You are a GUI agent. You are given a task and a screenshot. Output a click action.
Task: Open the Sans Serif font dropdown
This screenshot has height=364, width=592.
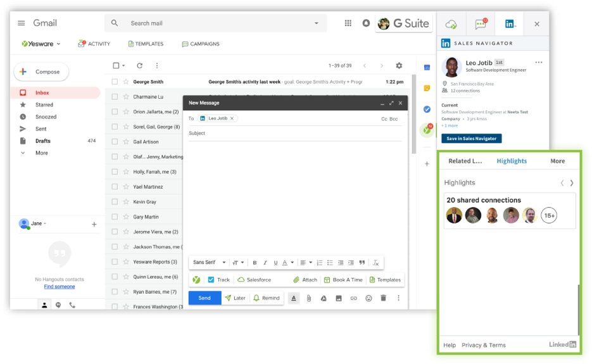[209, 263]
